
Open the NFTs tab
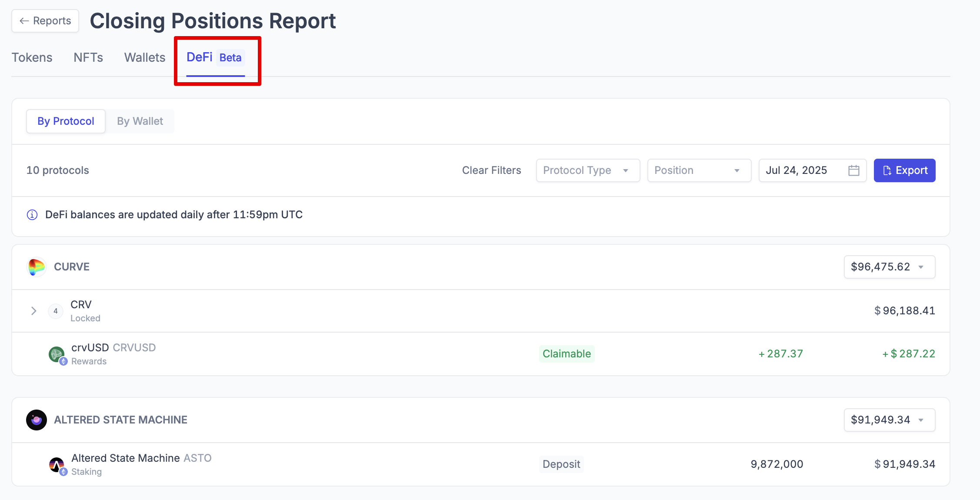pos(88,57)
